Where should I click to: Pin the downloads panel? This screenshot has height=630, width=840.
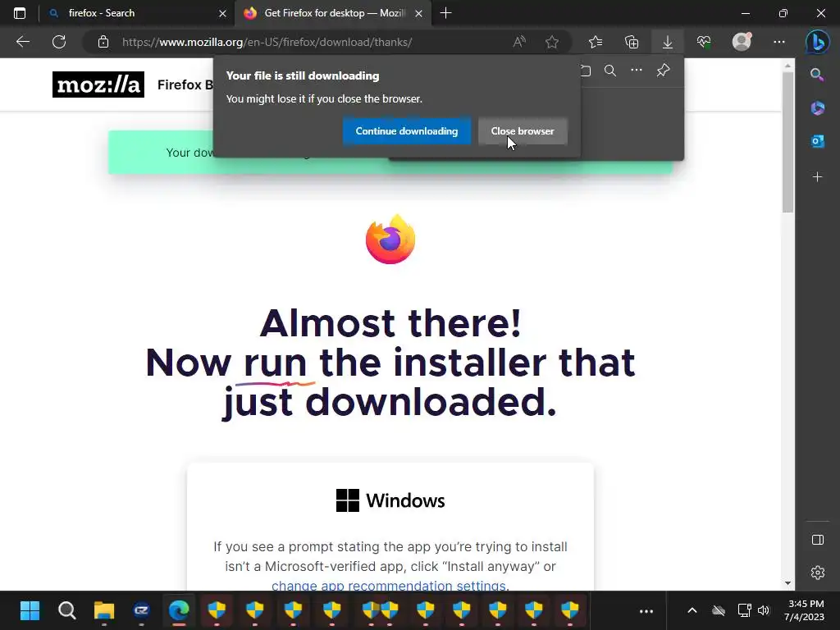pyautogui.click(x=663, y=71)
